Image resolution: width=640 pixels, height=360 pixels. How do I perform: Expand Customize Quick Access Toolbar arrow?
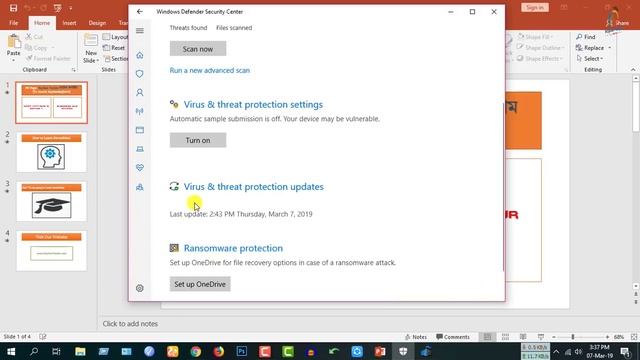tap(71, 8)
